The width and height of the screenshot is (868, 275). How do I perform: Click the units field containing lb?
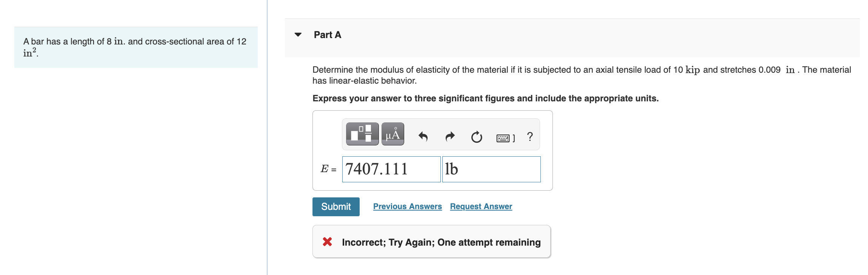491,169
